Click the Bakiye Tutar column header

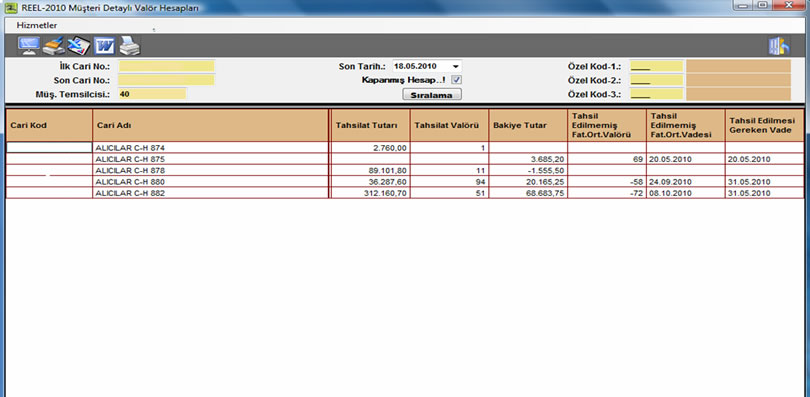click(x=528, y=125)
